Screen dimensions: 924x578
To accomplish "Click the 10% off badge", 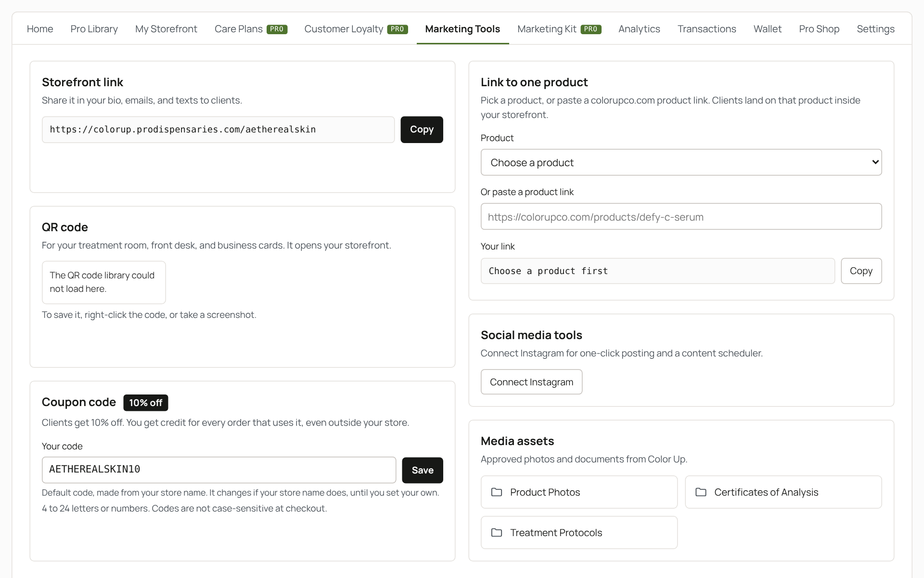I will pyautogui.click(x=146, y=403).
